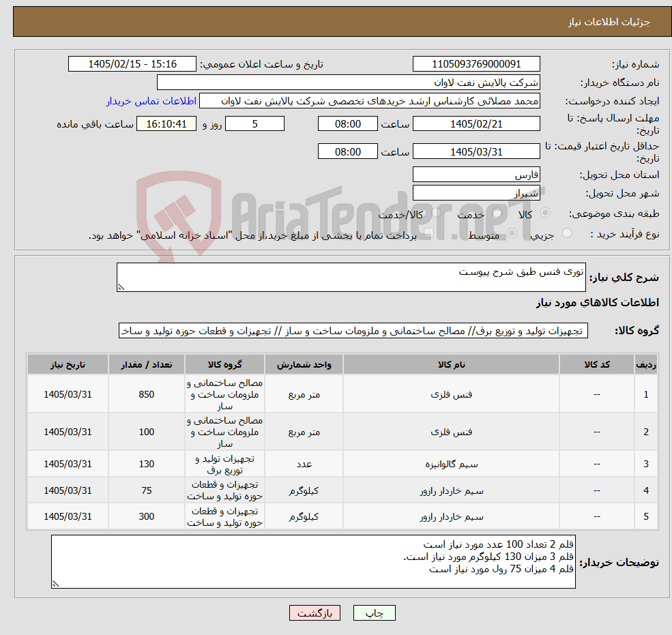
Task: Click group تجهیزات تولید و توزیع برق cell
Action: [224, 464]
